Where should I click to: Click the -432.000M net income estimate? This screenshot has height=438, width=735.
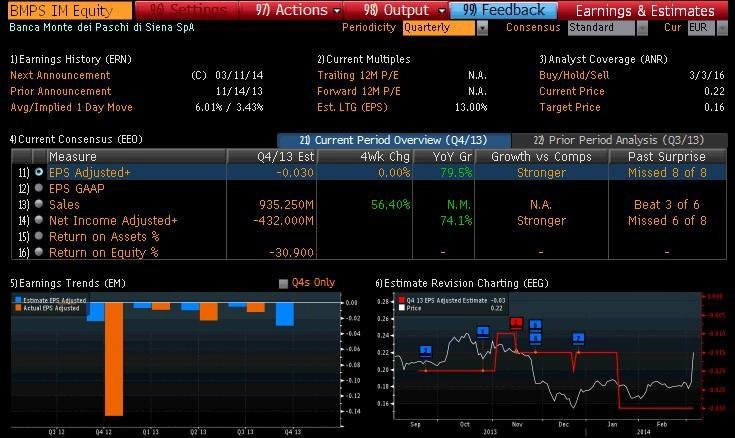(x=283, y=220)
